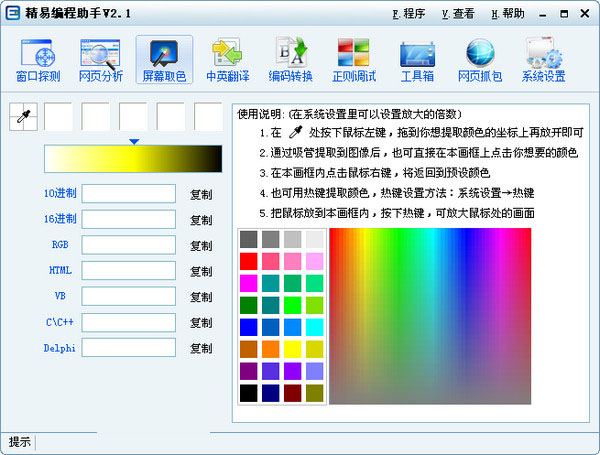Copy the Delphi color value
This screenshot has width=600, height=455.
(x=201, y=349)
